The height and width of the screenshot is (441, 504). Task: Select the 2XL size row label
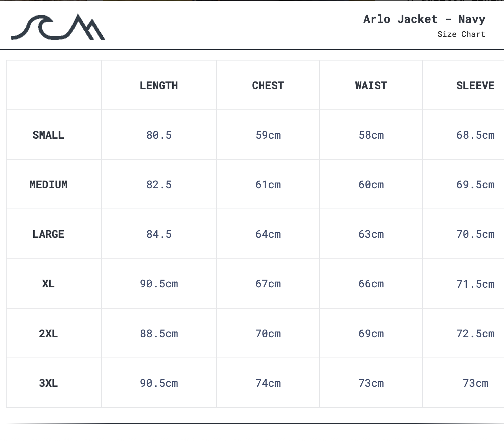(x=48, y=333)
